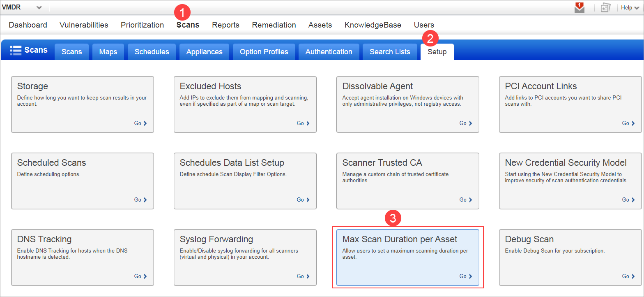Open the Help dropdown menu
This screenshot has height=297, width=644.
[x=630, y=7]
